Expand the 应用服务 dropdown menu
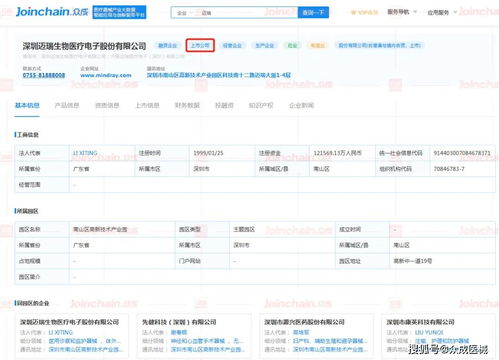Screen dimensions: 499x360 [x=442, y=12]
